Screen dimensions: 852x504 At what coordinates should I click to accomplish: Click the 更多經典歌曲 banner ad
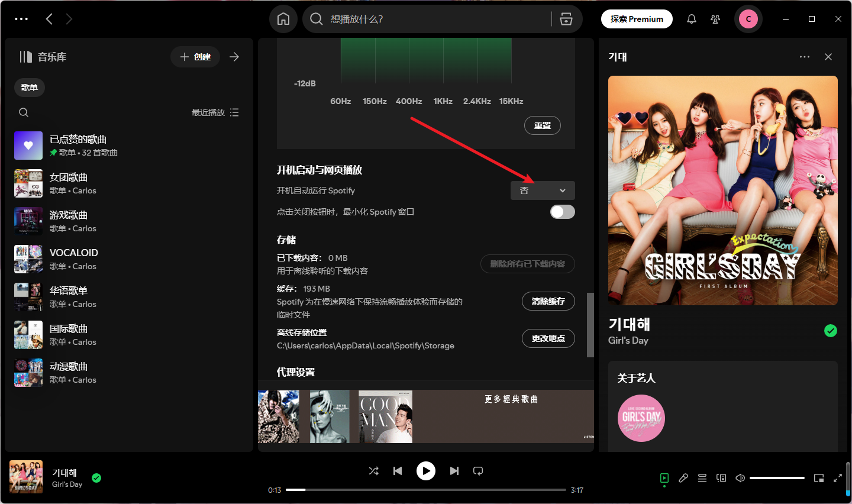coord(426,416)
